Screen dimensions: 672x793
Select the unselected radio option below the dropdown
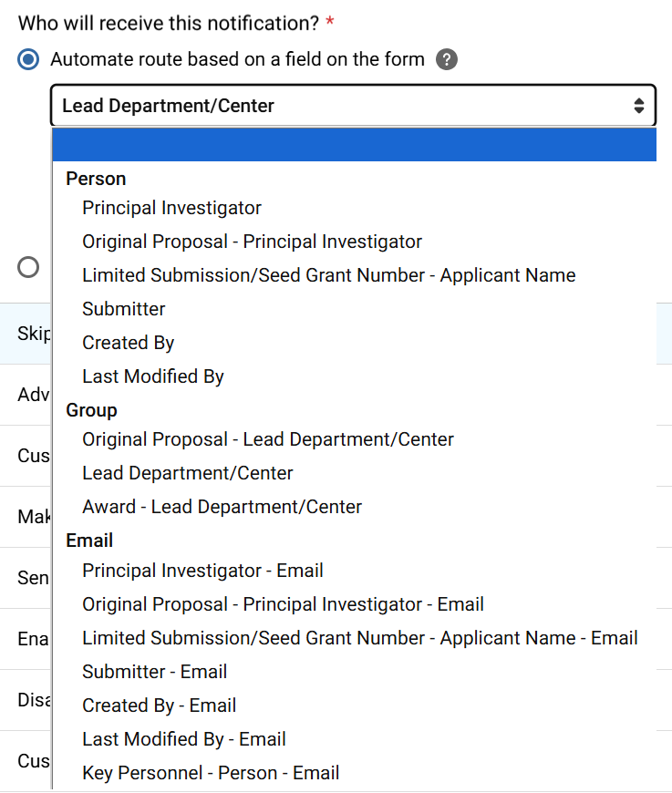pyautogui.click(x=28, y=268)
